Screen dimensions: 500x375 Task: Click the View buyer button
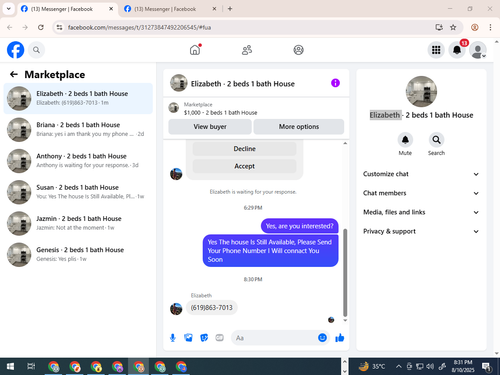(x=210, y=127)
